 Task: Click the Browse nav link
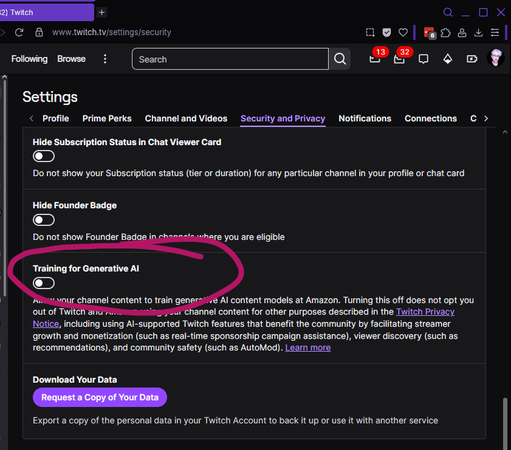(71, 59)
